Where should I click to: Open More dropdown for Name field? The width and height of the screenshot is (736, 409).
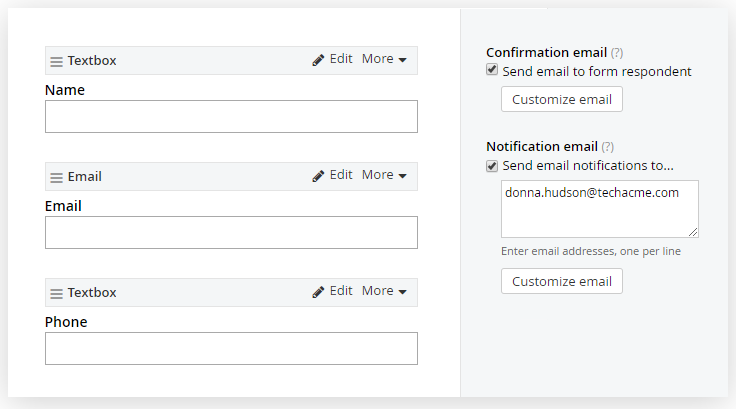tap(384, 59)
